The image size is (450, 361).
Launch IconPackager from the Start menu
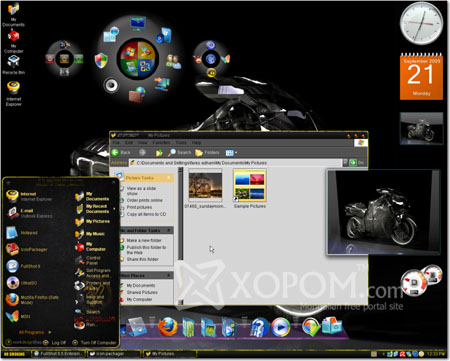pos(27,249)
